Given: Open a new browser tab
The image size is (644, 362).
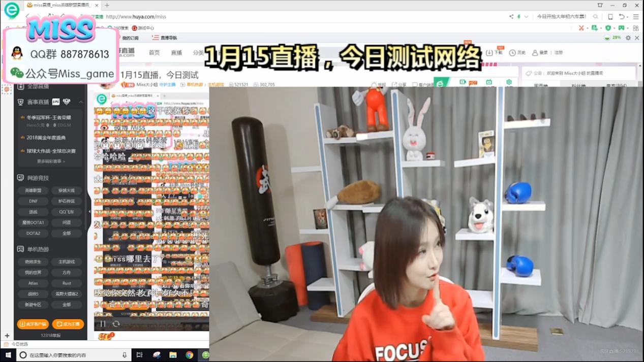Looking at the screenshot, I should click(107, 5).
